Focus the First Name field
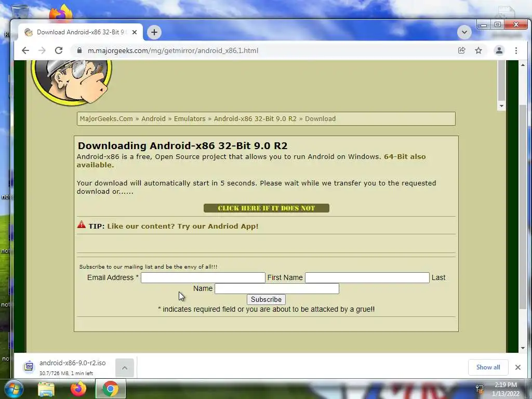Viewport: 532px width, 399px height. click(x=367, y=277)
